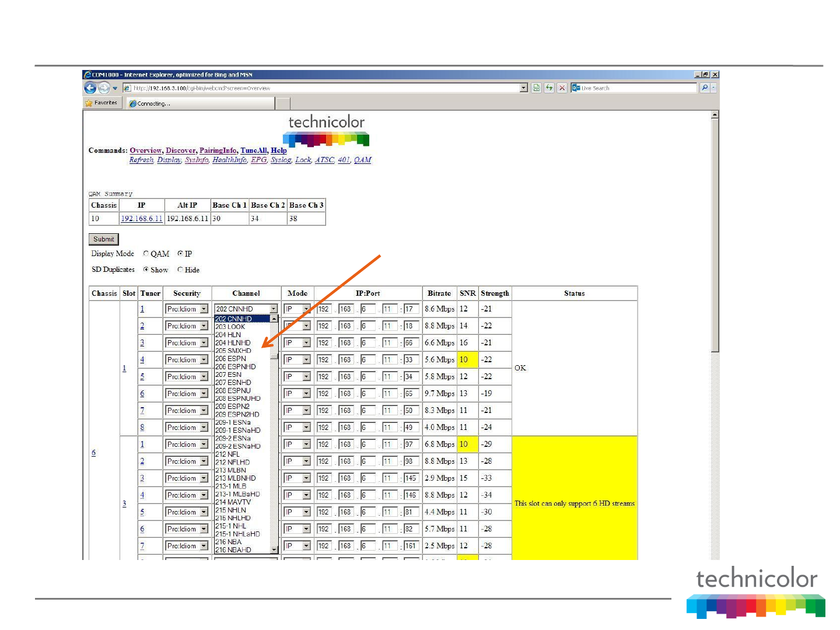Open the HealthInfo command link
This screenshot has width=840, height=630.
point(229,160)
